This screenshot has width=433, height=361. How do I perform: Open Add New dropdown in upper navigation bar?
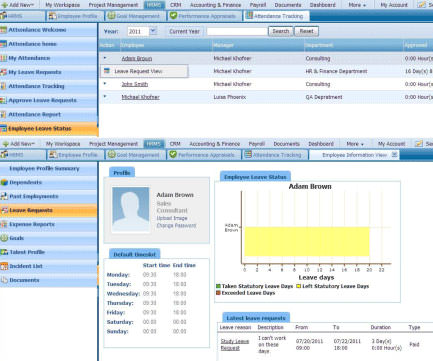tap(18, 5)
